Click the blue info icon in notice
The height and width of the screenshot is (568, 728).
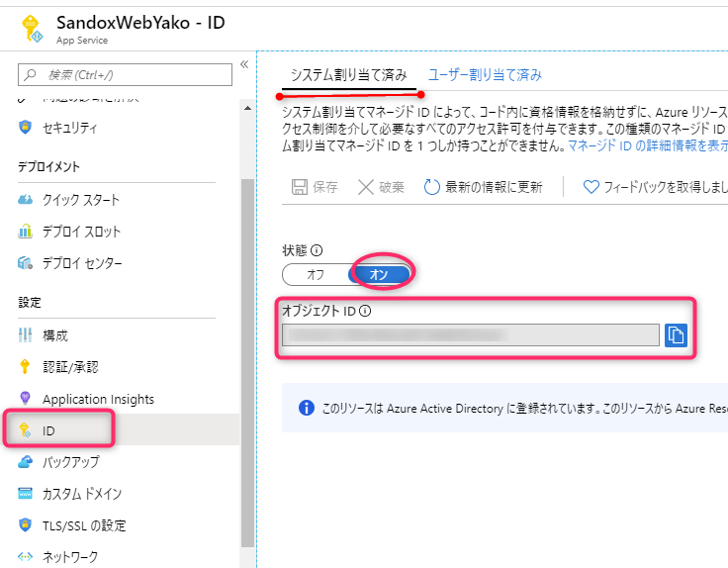[307, 408]
